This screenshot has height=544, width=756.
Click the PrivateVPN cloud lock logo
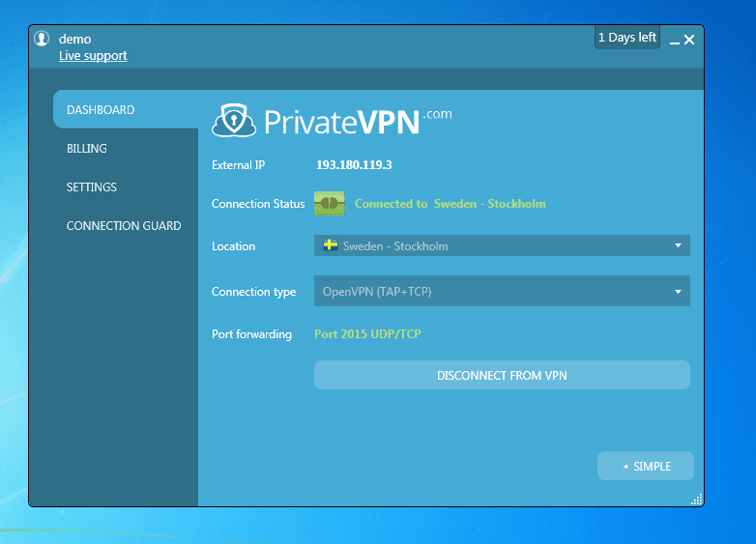click(x=233, y=120)
